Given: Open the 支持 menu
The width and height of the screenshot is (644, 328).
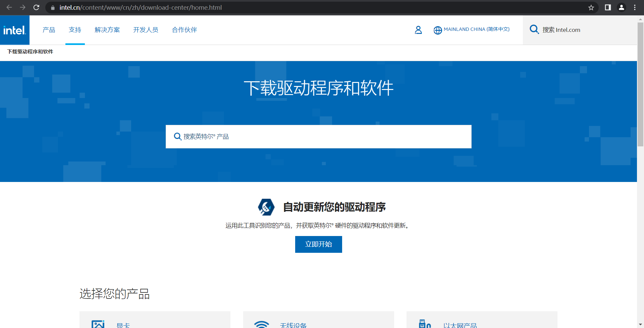Looking at the screenshot, I should (x=75, y=30).
